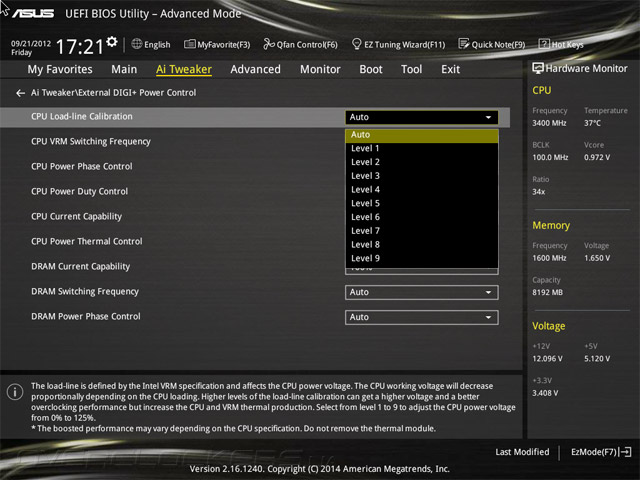The height and width of the screenshot is (480, 640).
Task: Select Level 1 option
Action: point(422,149)
